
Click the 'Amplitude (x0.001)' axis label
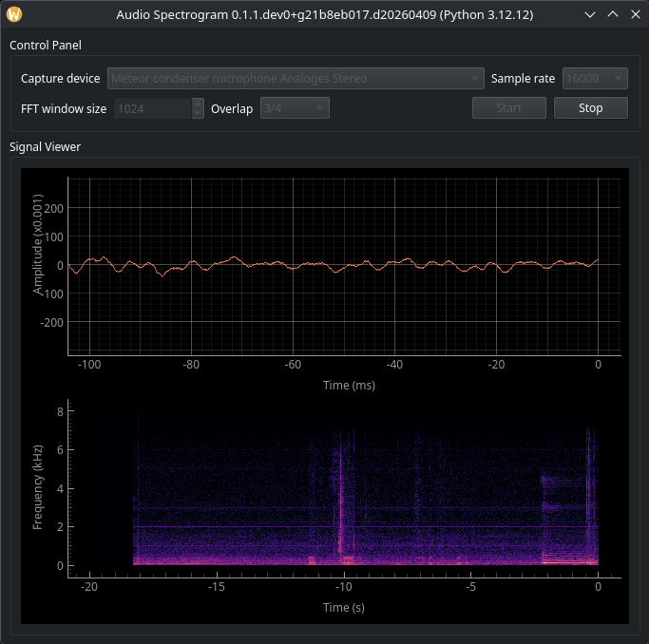pyautogui.click(x=38, y=244)
